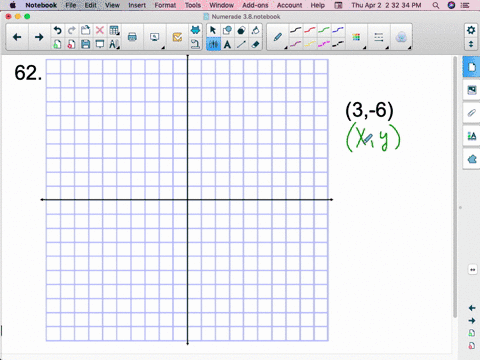Choose the magenta pen line style
This screenshot has height=360, width=480.
(x=324, y=44)
